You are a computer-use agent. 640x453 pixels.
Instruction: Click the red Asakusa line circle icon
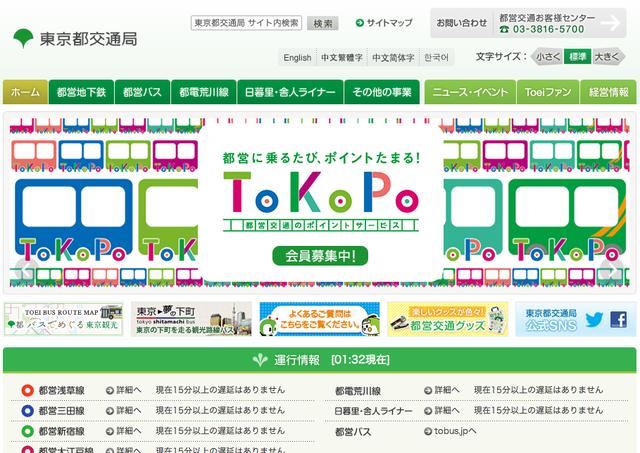[x=27, y=390]
